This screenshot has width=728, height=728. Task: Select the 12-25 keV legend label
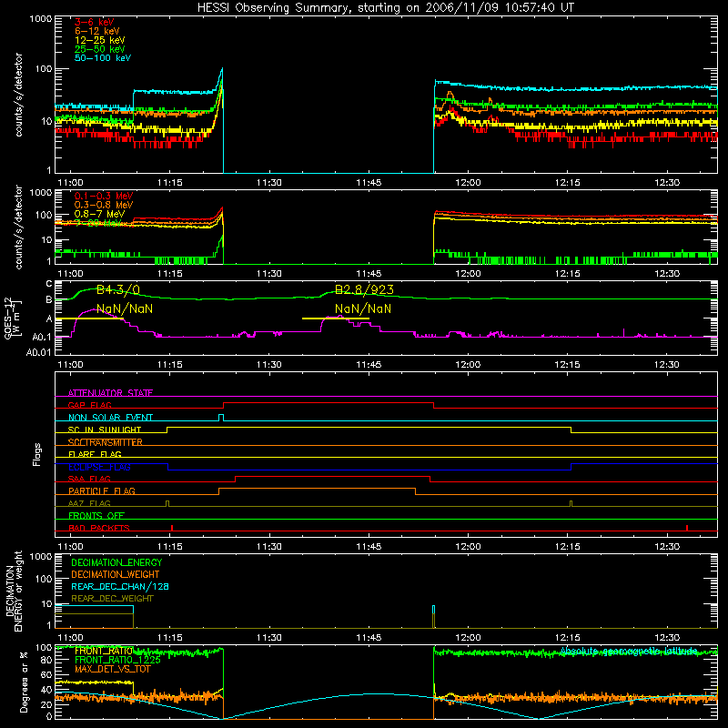pos(100,40)
